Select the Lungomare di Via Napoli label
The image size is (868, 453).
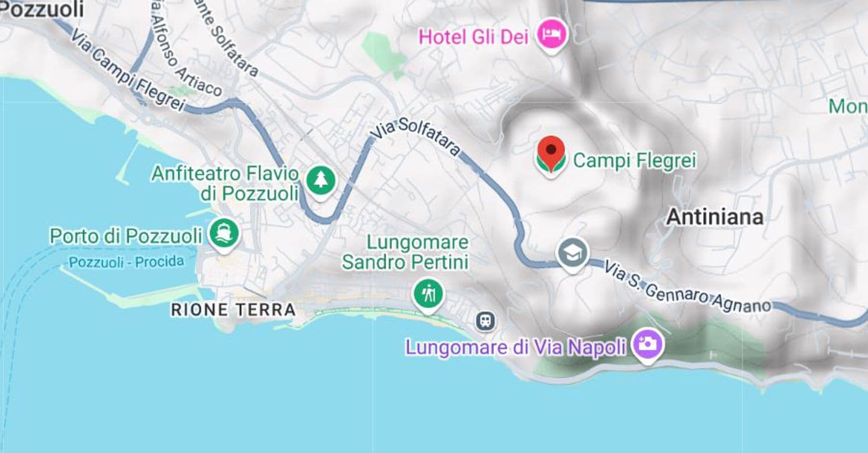point(516,348)
